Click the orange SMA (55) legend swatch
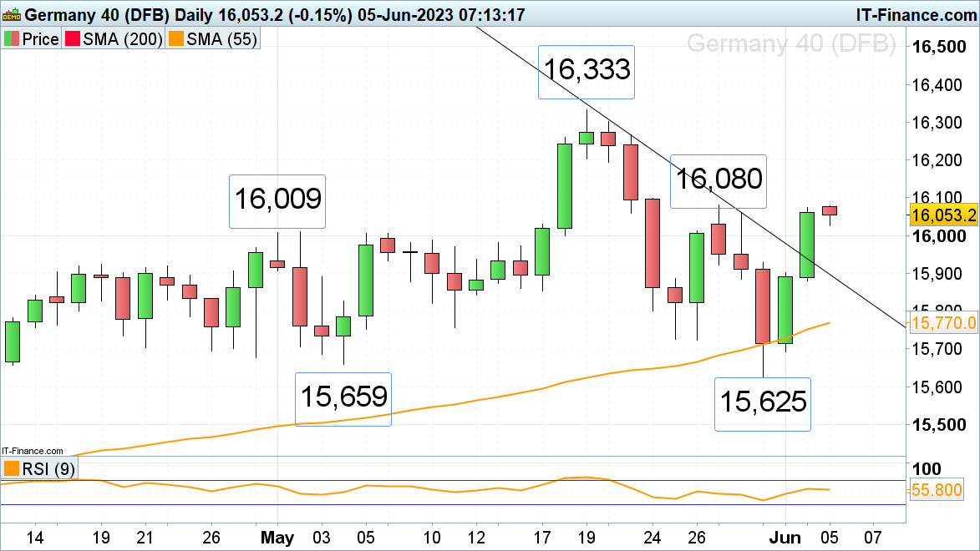 click(x=176, y=38)
